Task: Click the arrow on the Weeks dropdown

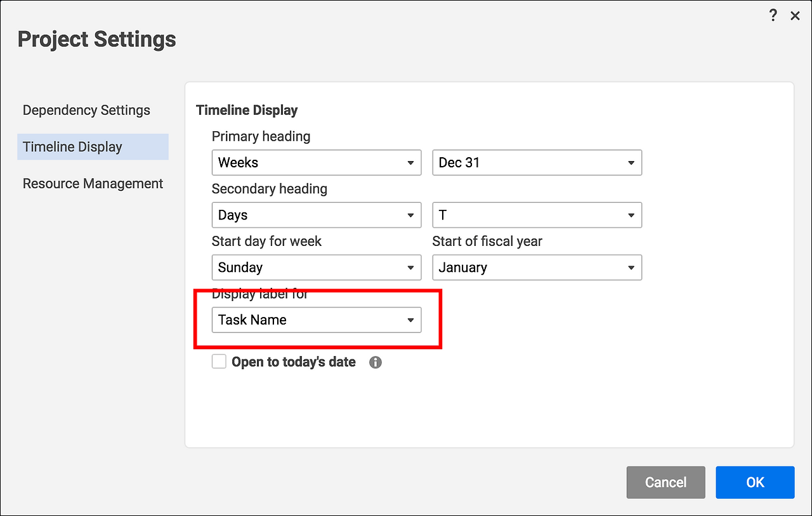Action: pos(410,163)
